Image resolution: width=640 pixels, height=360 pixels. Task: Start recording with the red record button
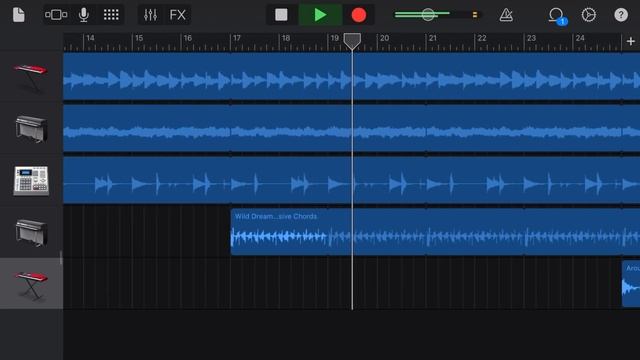pos(359,15)
